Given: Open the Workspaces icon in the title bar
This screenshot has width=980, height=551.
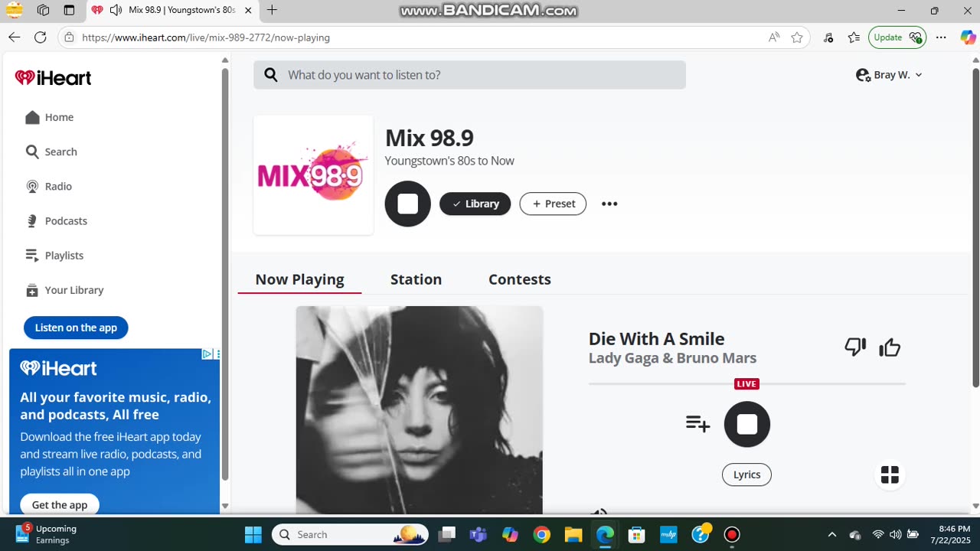Looking at the screenshot, I should tap(43, 10).
